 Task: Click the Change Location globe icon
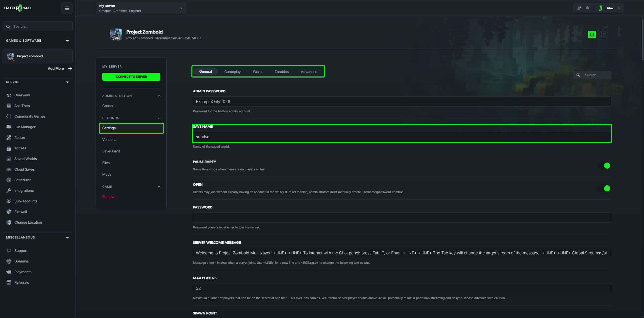coord(9,222)
